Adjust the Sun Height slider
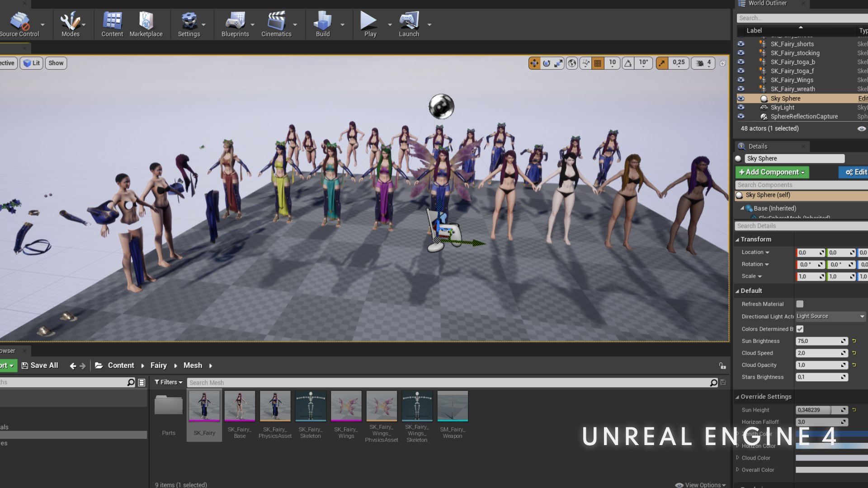 coord(821,410)
